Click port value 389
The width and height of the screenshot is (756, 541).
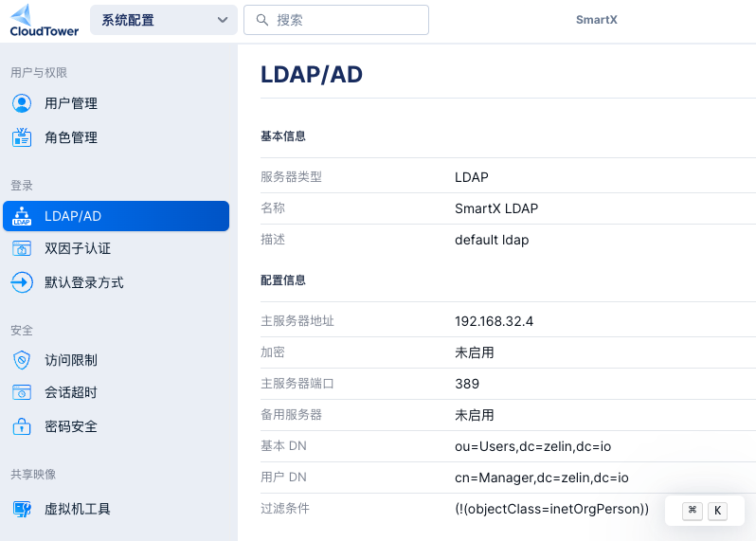tap(467, 385)
